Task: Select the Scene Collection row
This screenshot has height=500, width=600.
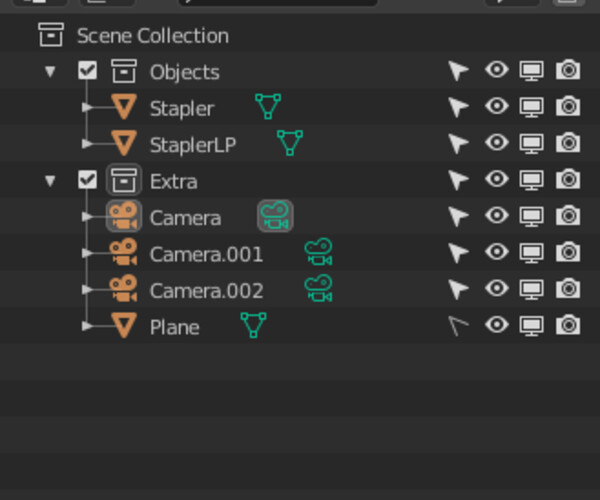Action: (x=152, y=36)
